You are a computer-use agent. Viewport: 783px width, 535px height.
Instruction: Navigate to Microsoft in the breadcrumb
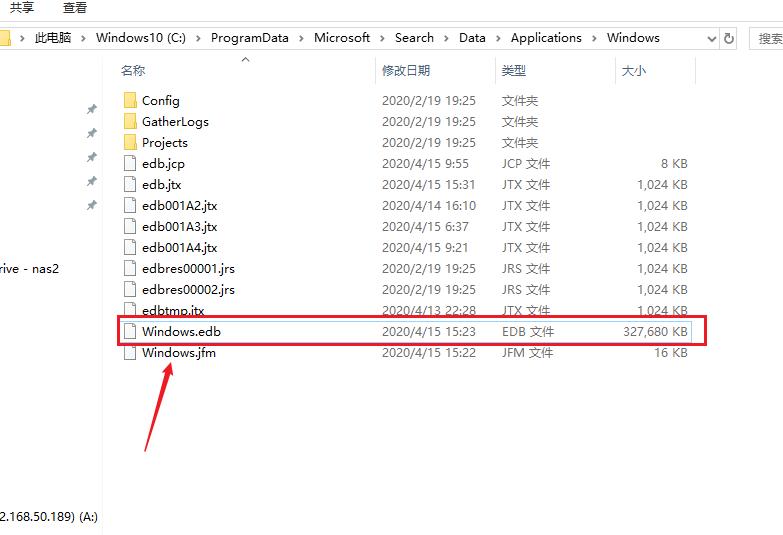[342, 38]
